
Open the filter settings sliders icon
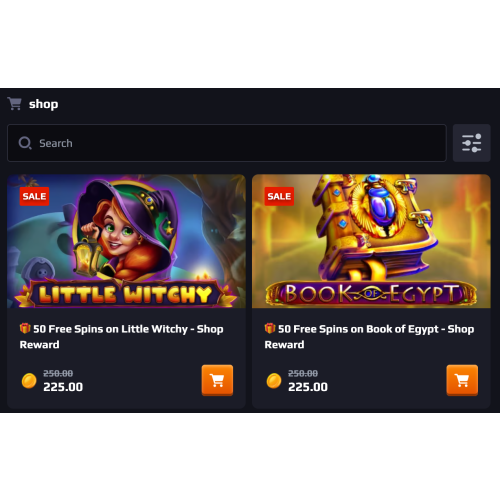471,143
